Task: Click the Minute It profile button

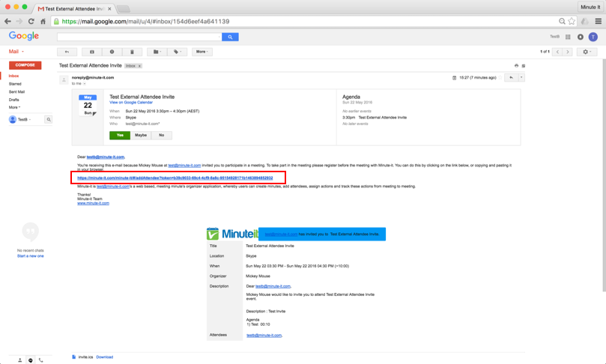Action: click(590, 7)
